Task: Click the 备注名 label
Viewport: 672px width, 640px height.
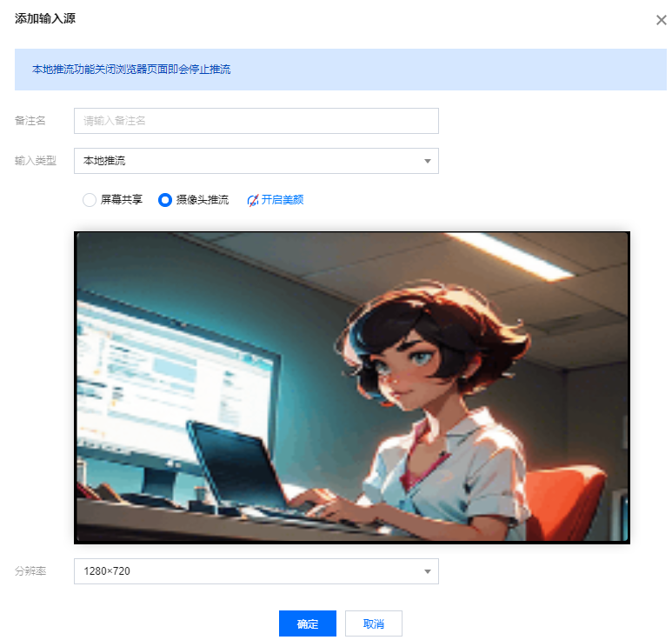Action: [30, 121]
